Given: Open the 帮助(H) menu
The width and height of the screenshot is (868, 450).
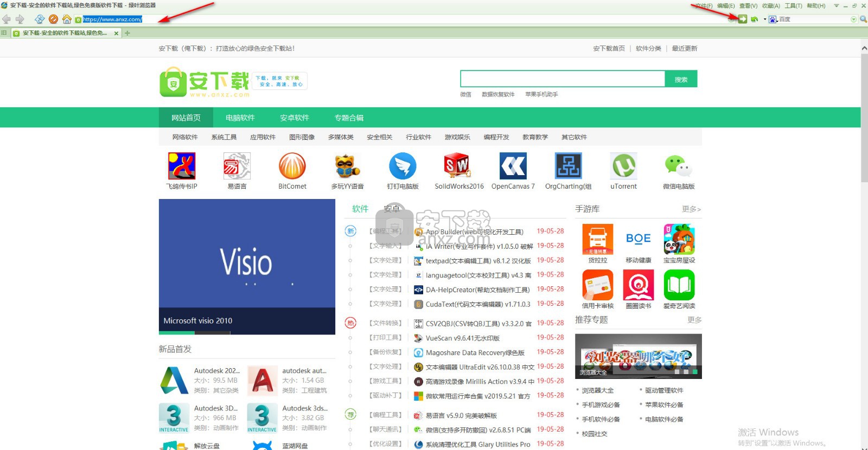Looking at the screenshot, I should [816, 6].
